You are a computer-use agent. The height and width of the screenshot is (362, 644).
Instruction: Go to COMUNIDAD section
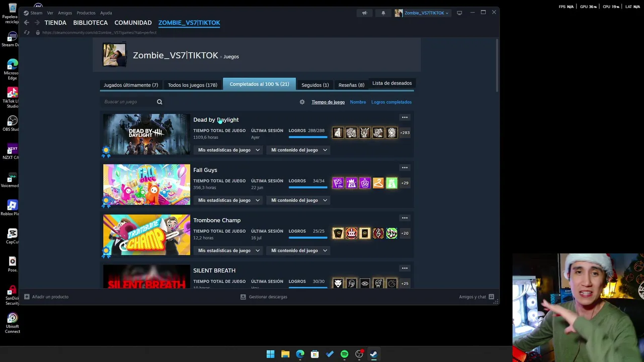pyautogui.click(x=133, y=23)
